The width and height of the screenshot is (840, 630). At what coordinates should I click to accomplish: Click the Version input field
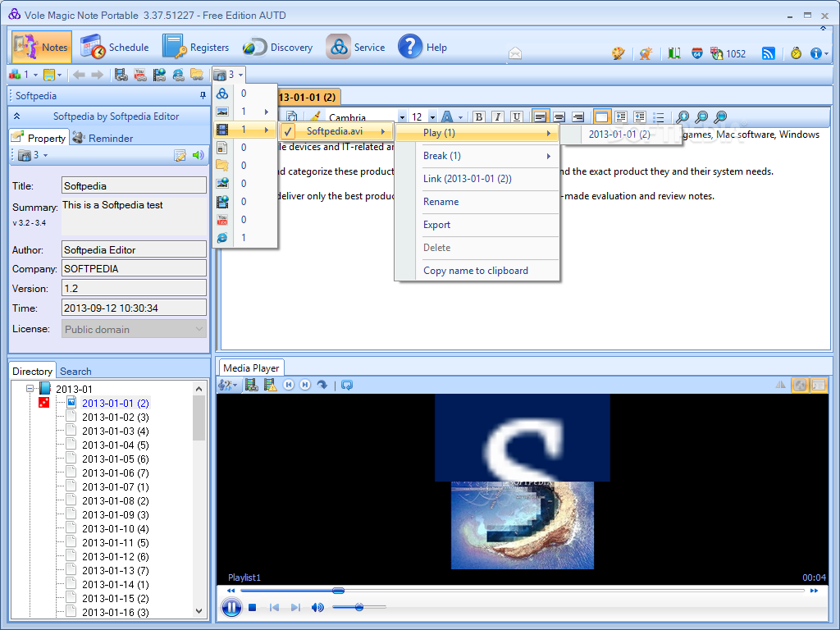[x=134, y=288]
